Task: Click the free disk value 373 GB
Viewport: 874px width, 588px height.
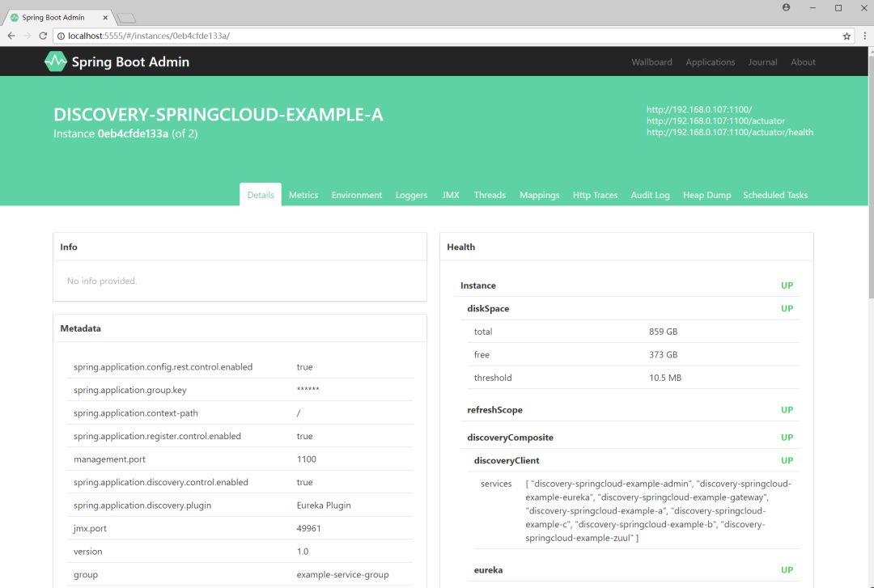Action: 663,354
